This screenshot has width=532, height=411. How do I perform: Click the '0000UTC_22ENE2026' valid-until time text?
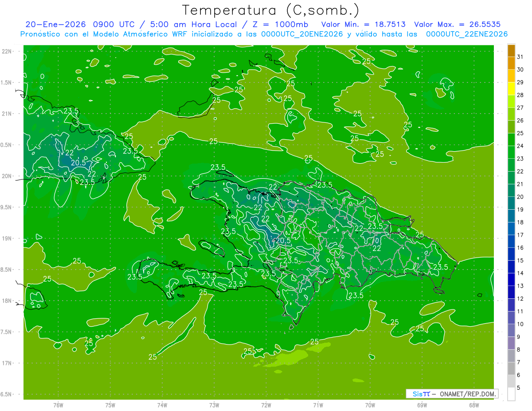click(x=466, y=34)
